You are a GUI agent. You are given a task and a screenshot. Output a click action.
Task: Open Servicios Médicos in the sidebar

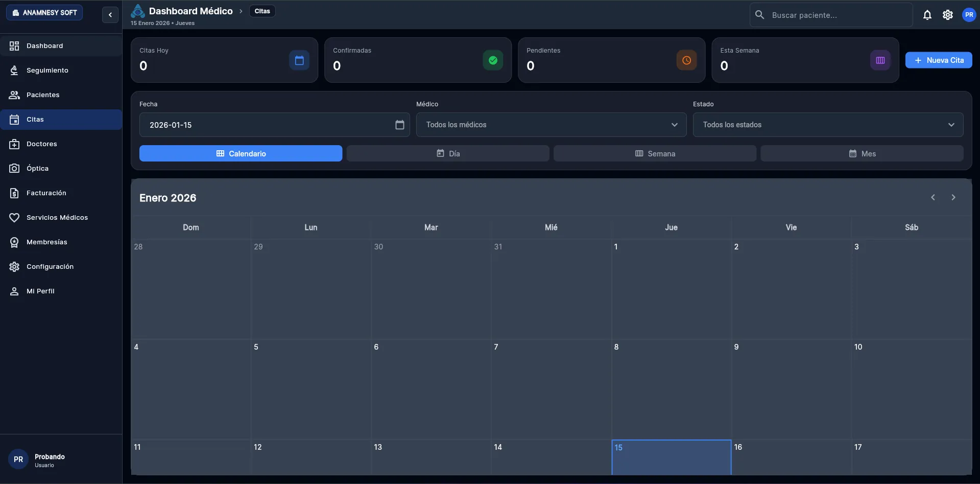(x=61, y=218)
